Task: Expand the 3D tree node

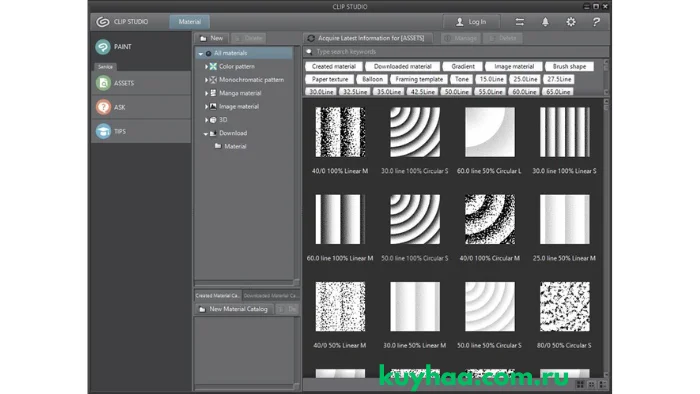Action: coord(206,120)
